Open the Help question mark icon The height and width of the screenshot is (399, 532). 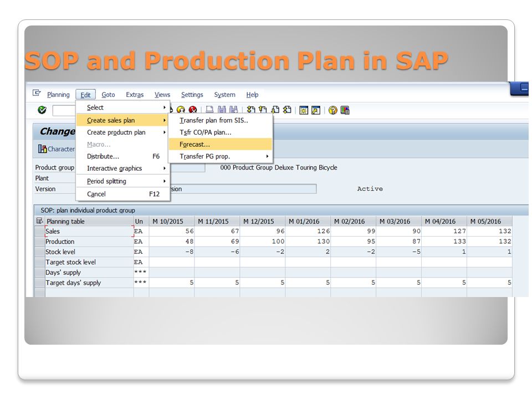click(333, 110)
